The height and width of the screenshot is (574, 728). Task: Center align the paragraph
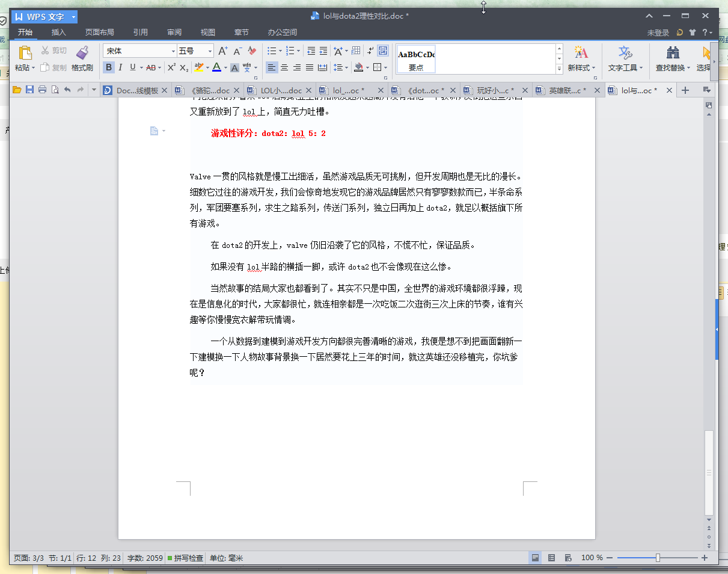point(284,67)
